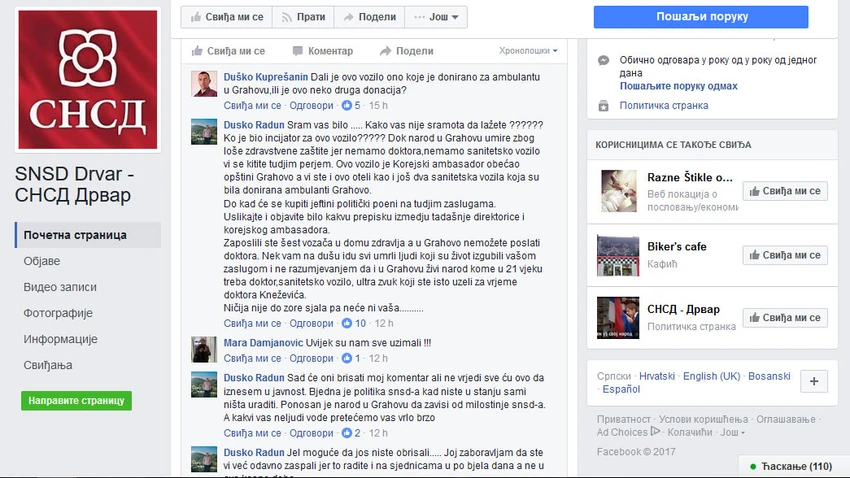The width and height of the screenshot is (850, 478).
Task: Open the Хронолошки sort dropdown
Action: (x=528, y=50)
